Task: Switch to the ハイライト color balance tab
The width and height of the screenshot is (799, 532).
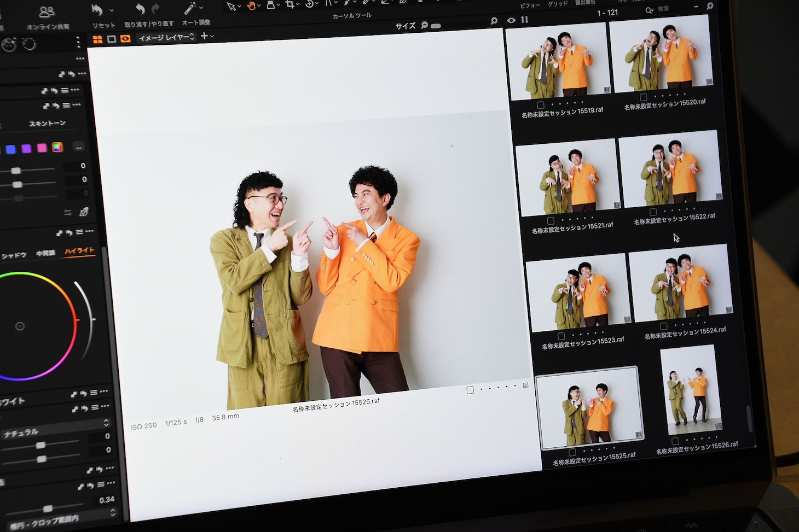Action: (x=79, y=250)
